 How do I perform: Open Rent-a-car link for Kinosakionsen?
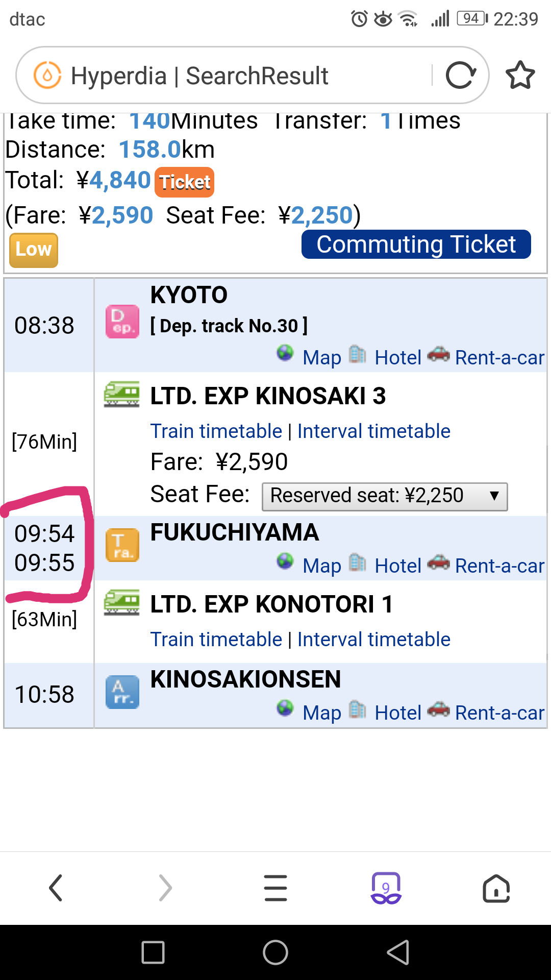coord(499,713)
